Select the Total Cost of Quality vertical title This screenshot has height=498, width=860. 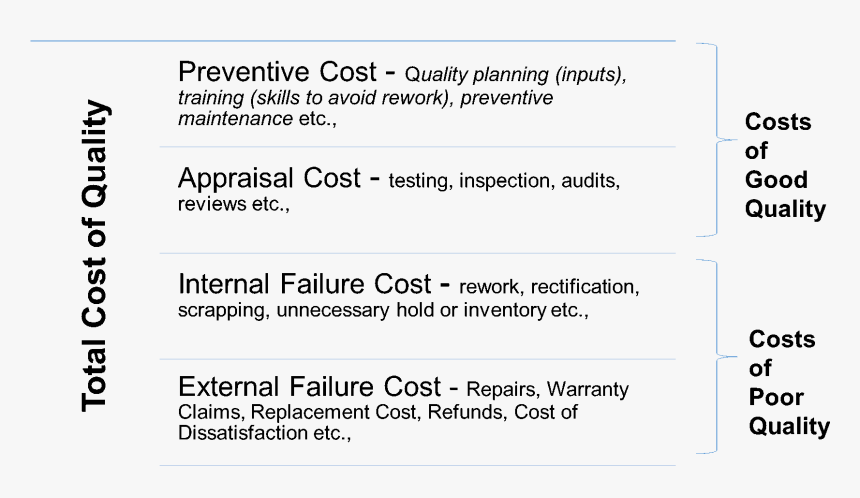(94, 256)
